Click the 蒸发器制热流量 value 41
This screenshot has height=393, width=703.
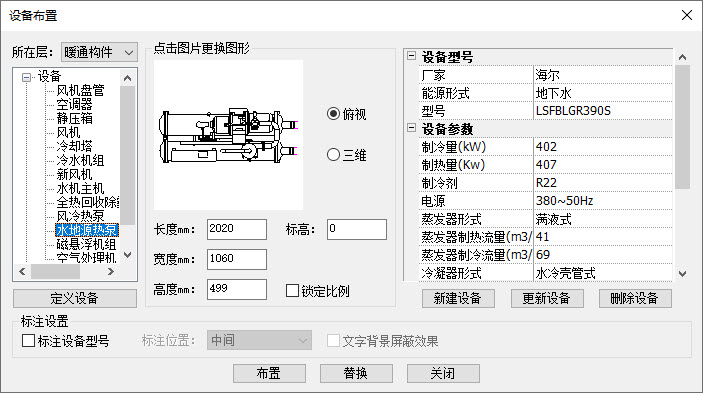pyautogui.click(x=603, y=237)
